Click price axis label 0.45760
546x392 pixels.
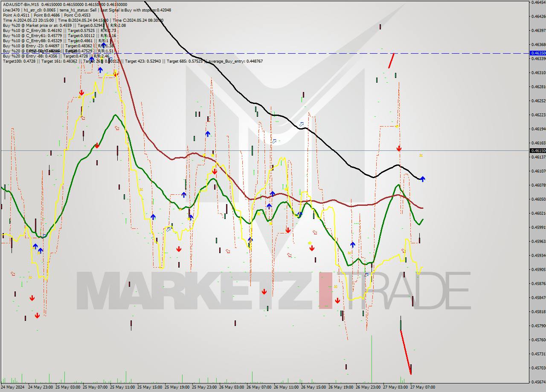click(x=538, y=340)
